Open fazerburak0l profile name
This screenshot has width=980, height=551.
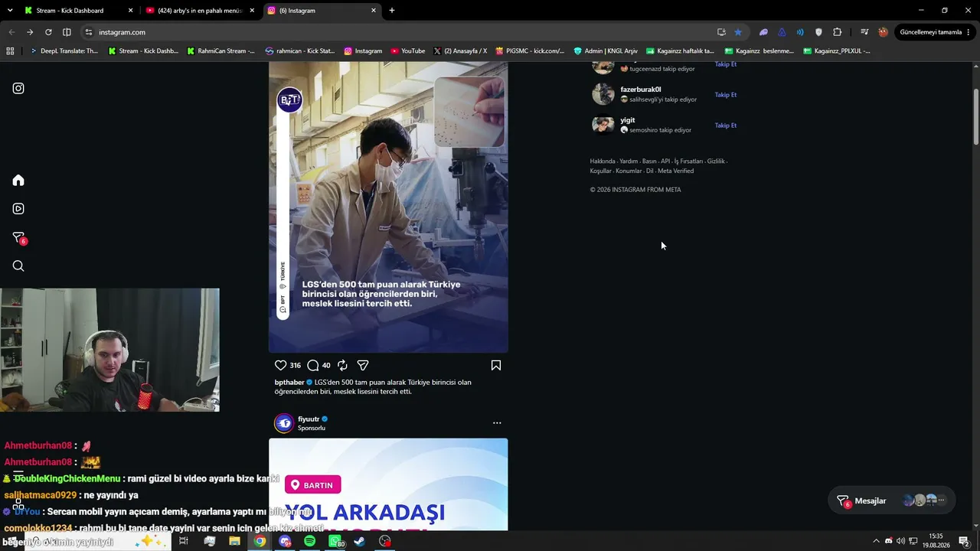[641, 90]
